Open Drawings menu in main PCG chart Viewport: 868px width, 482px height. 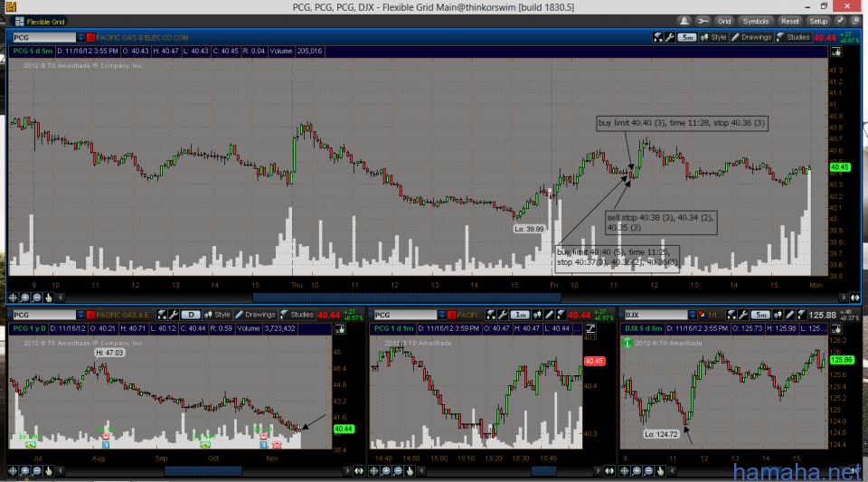pyautogui.click(x=751, y=38)
